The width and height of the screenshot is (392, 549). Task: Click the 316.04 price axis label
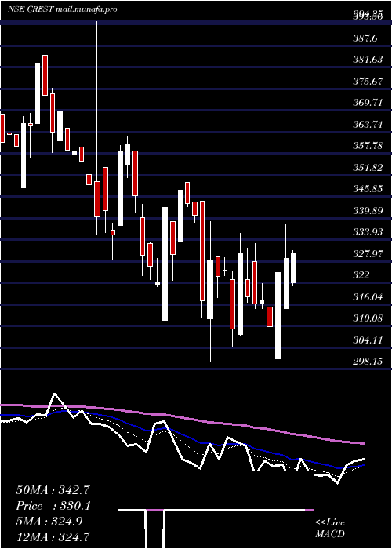point(368,297)
